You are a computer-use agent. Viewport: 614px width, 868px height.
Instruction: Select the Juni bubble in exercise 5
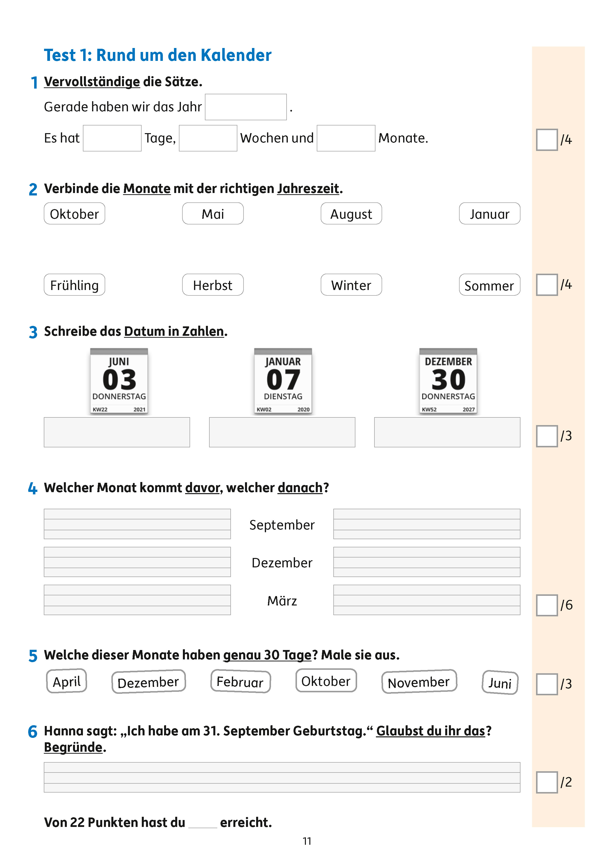point(500,682)
